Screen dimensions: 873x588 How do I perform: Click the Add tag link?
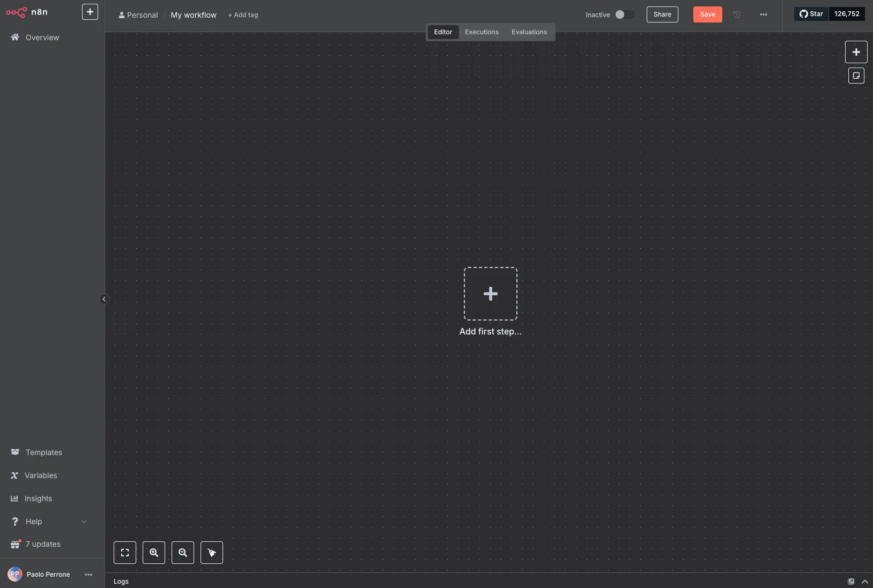coord(243,15)
